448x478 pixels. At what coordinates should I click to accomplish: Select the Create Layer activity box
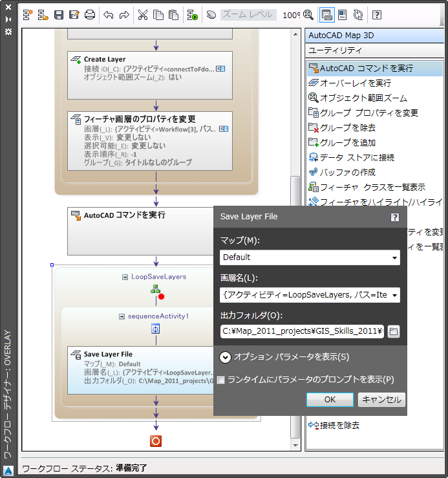(150, 75)
